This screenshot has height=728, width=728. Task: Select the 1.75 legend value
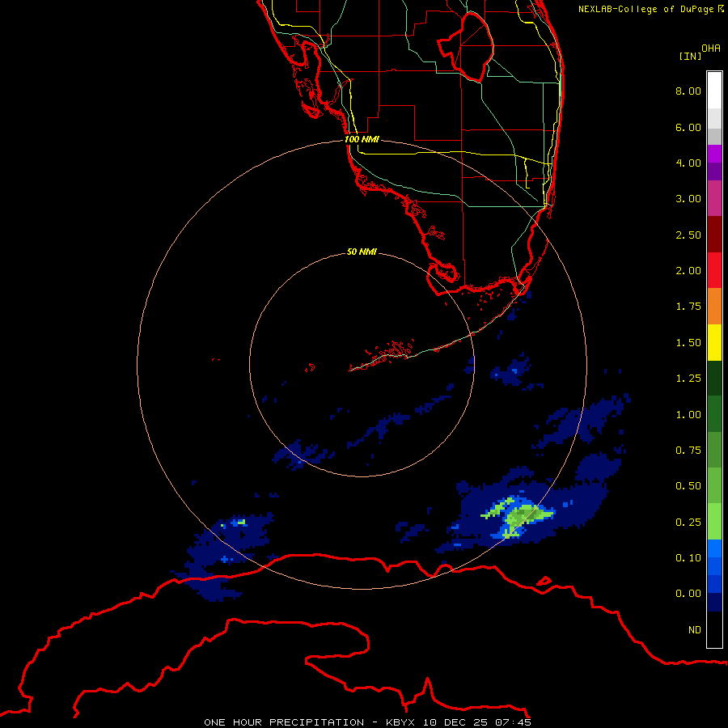tap(688, 307)
